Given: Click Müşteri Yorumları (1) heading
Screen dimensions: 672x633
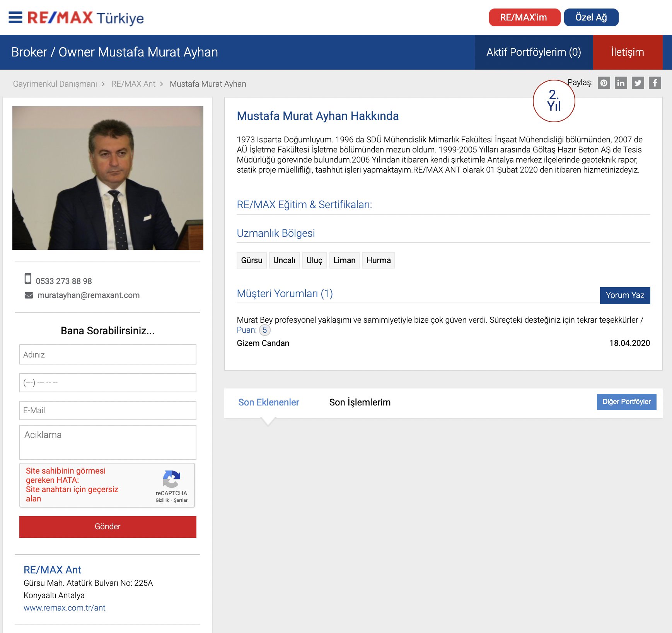Looking at the screenshot, I should pos(285,294).
